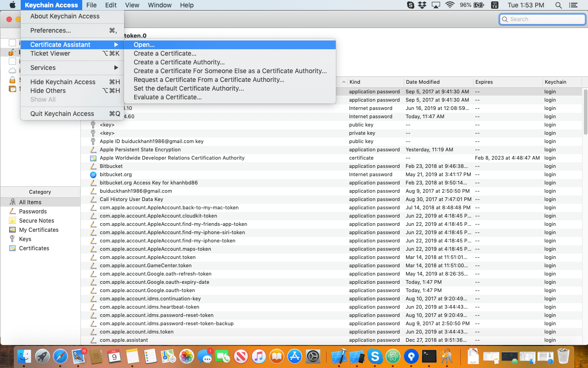Open the AirPlay display menu

click(x=436, y=5)
